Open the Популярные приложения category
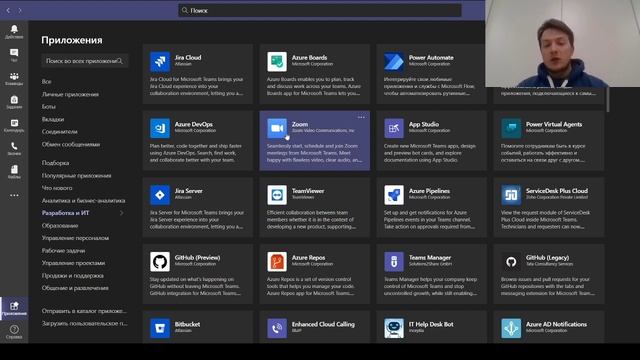Viewport: 640px width, 360px height. (76, 176)
